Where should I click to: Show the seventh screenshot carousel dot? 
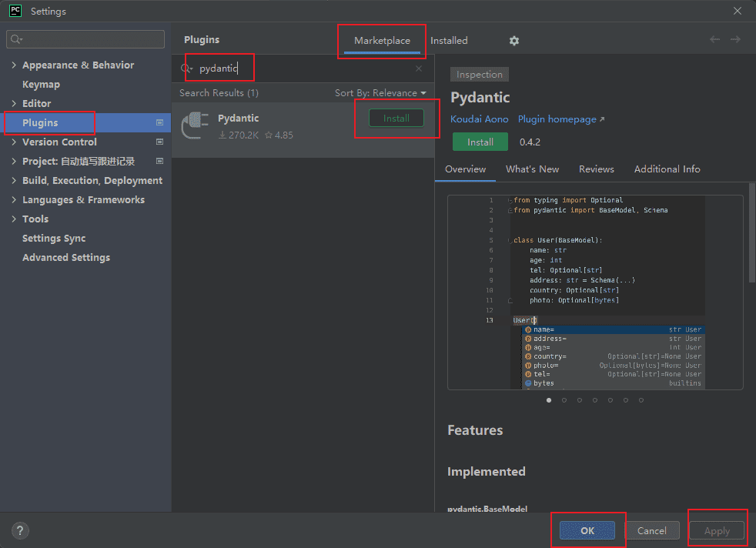point(641,400)
